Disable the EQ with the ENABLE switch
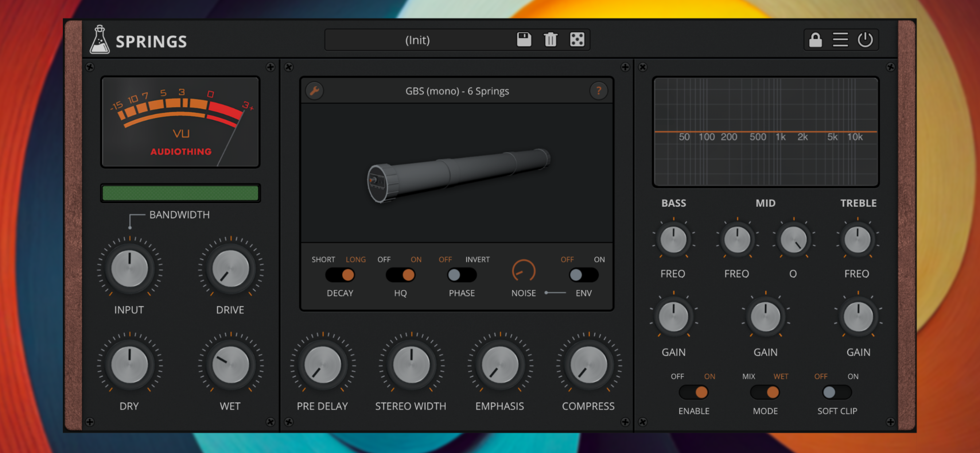Image resolution: width=980 pixels, height=453 pixels. (x=685, y=392)
